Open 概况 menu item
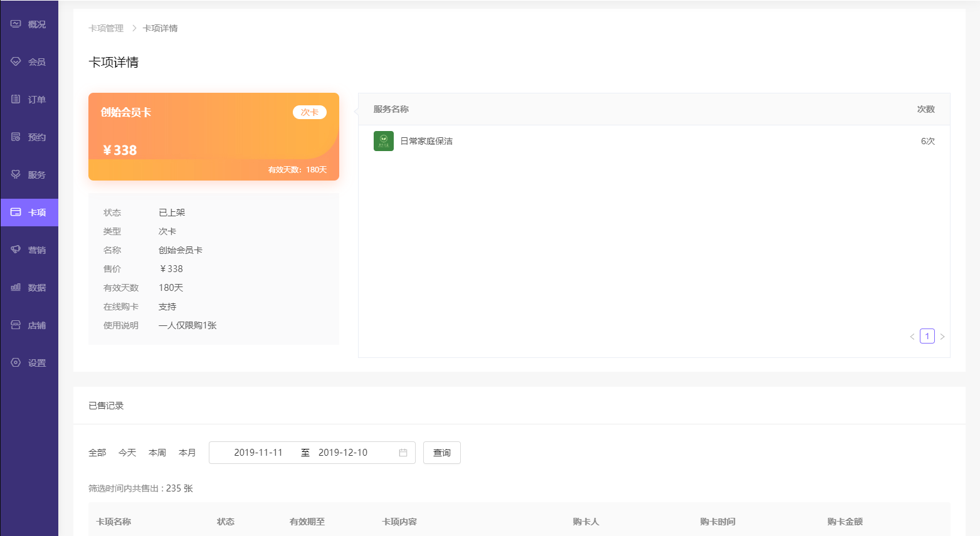980x536 pixels. pyautogui.click(x=29, y=24)
